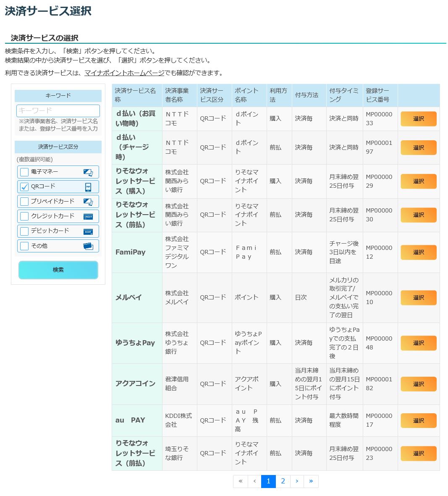
Task: Select ｄ払い（お買い物時） with 選択 button
Action: point(418,119)
